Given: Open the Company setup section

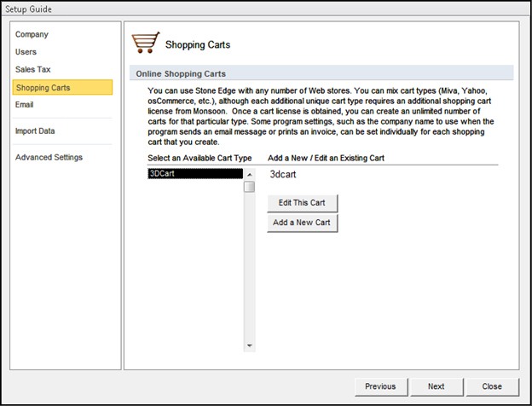Looking at the screenshot, I should tap(32, 35).
